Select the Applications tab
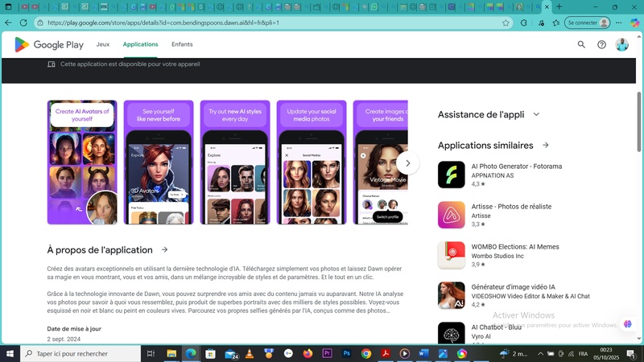Screen dimensions: 644x362 click(x=140, y=45)
